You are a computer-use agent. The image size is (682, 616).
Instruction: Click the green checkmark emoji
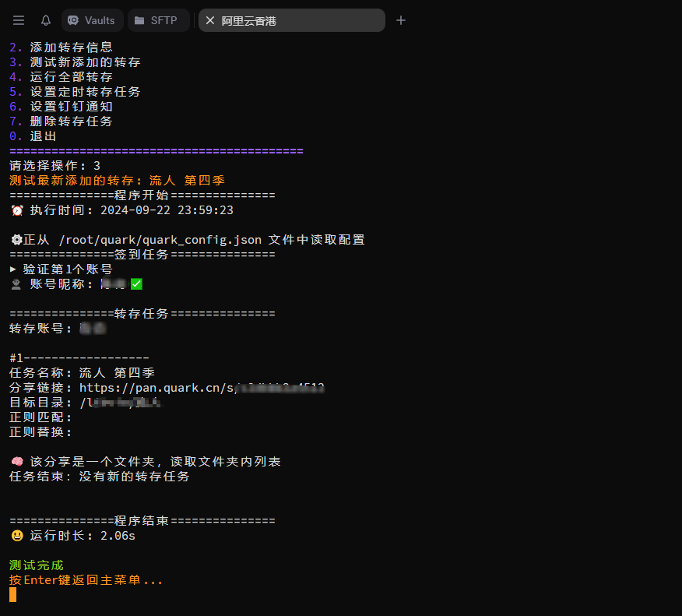pyautogui.click(x=136, y=284)
